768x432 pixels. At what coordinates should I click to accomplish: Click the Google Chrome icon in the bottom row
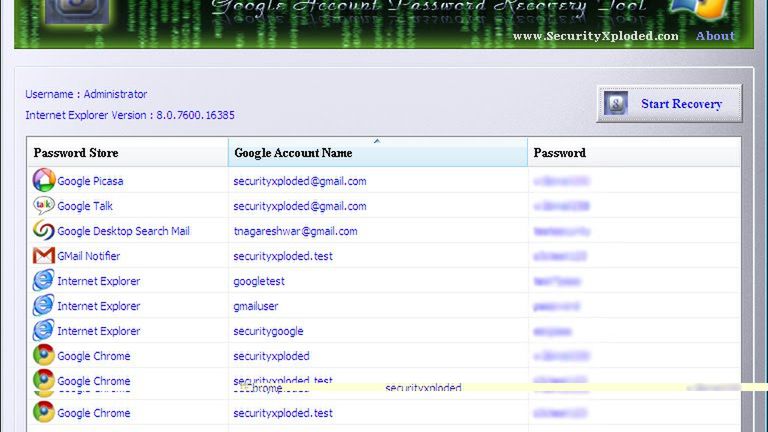click(44, 412)
